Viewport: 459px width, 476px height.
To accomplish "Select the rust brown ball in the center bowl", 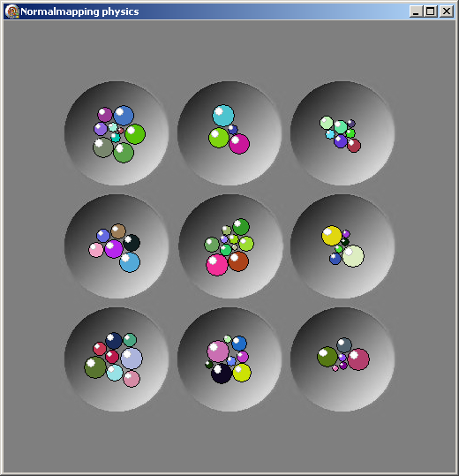I will pos(238,261).
